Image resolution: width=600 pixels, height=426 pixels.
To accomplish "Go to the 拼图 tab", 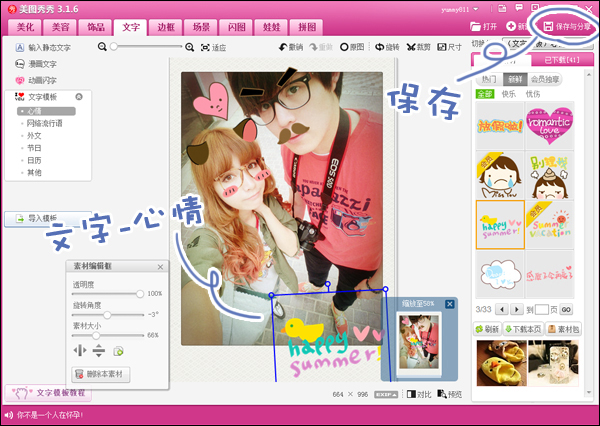I will [307, 27].
